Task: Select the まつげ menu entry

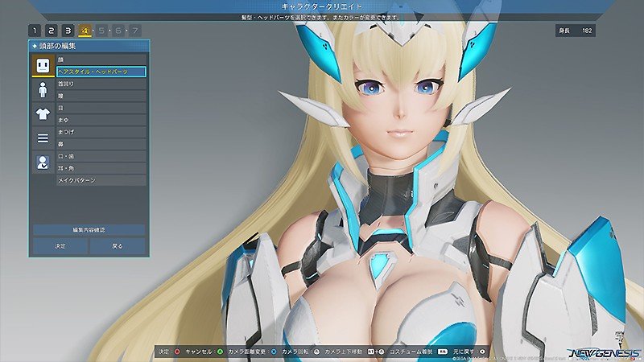Action: 101,132
